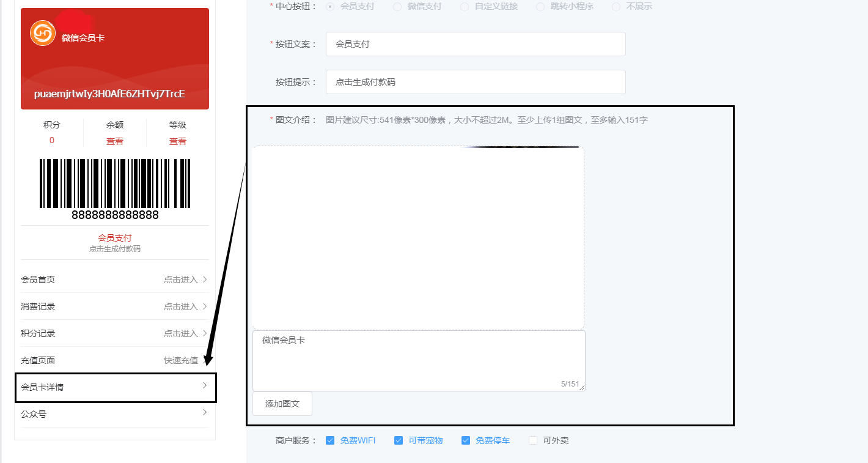Focus the 按钮文案 input field

pyautogui.click(x=476, y=44)
